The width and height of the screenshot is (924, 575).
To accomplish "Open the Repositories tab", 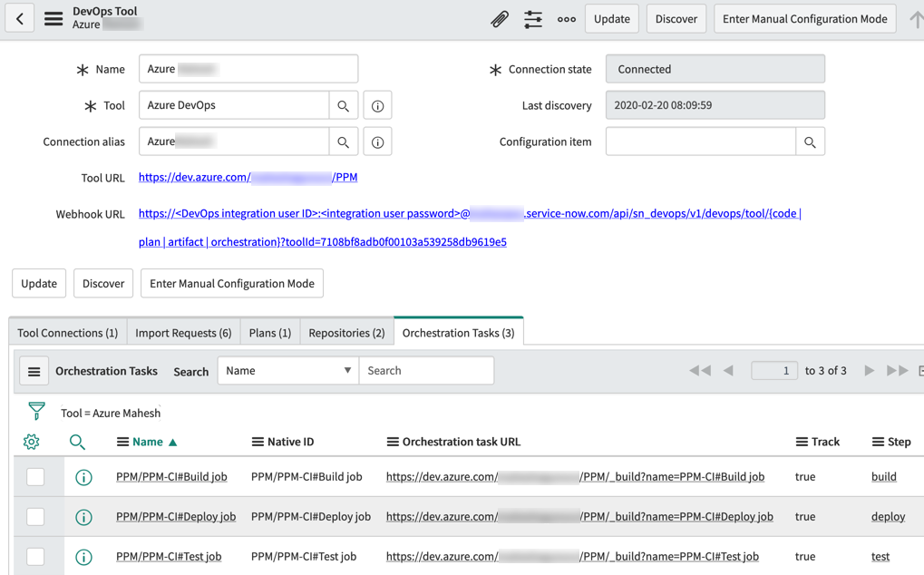I will [346, 333].
